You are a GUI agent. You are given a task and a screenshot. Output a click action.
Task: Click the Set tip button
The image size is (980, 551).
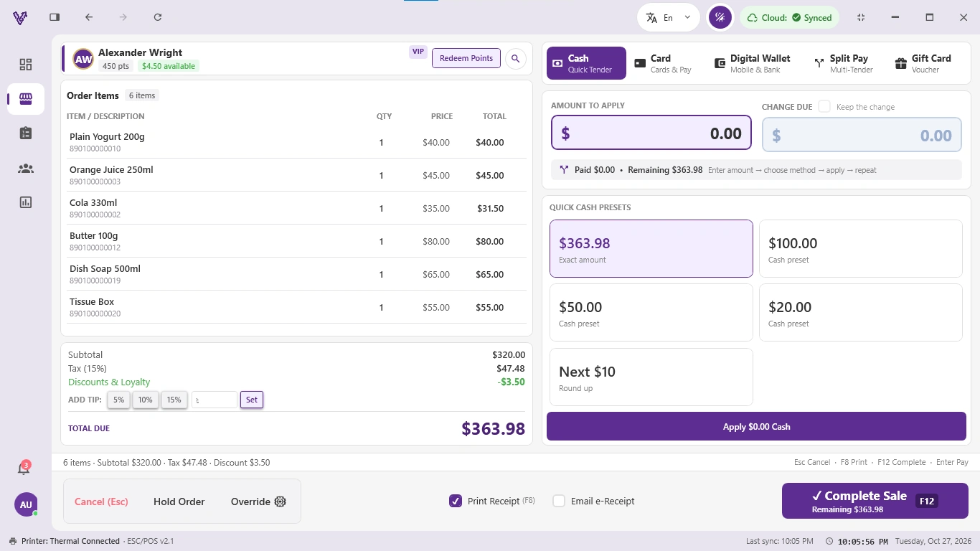click(252, 400)
